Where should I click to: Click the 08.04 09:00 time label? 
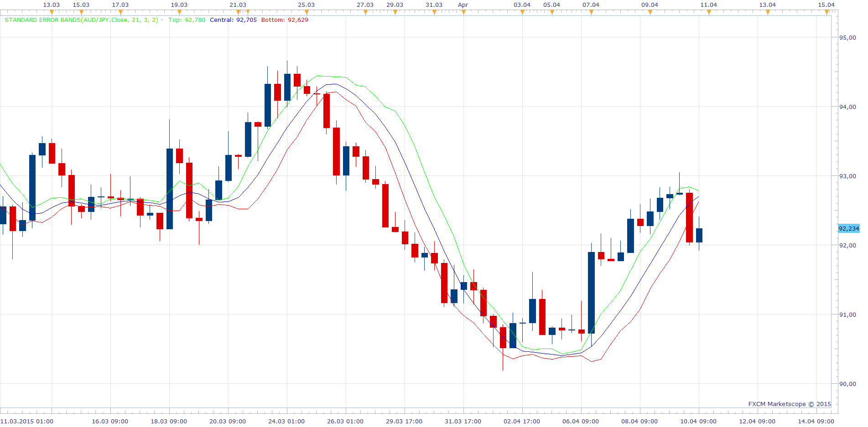[639, 422]
